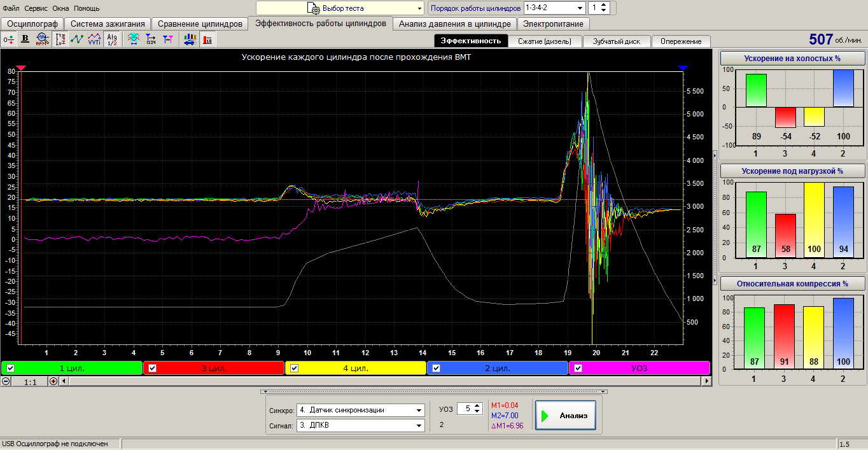This screenshot has height=450, width=868.
Task: Click the RPM scale 0-1 icon
Action: 60,39
